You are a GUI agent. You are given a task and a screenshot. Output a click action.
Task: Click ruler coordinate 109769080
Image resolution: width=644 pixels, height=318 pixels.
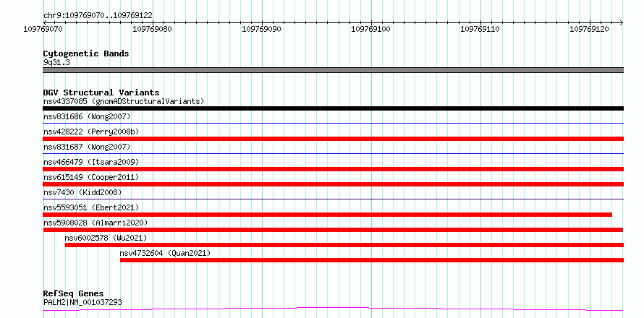tap(153, 29)
